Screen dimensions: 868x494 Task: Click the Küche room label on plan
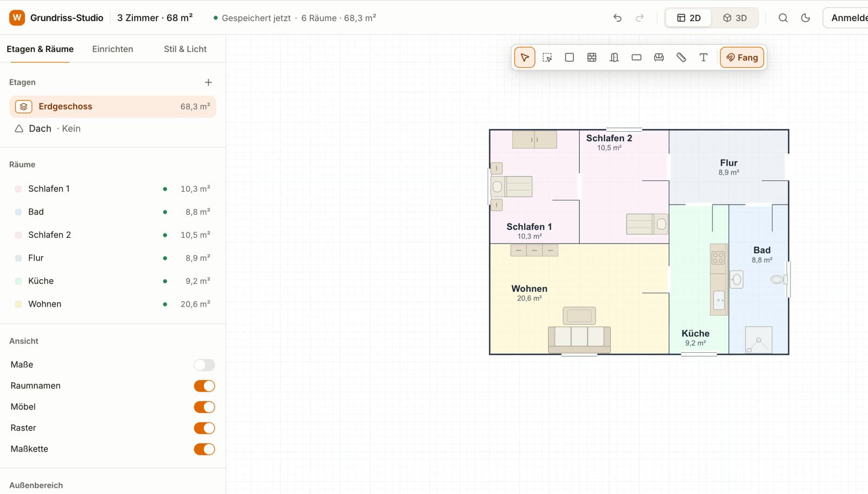coord(695,334)
